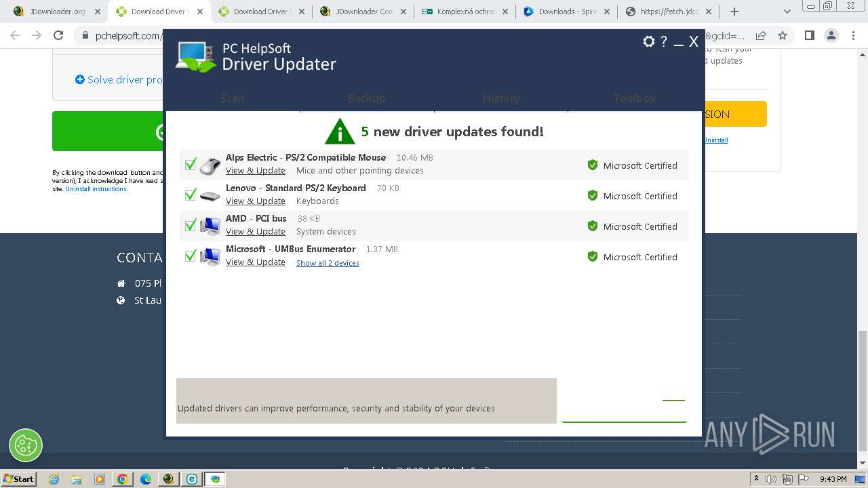Open View & Update for Lenovo keyboard
This screenshot has width=868, height=488.
256,201
